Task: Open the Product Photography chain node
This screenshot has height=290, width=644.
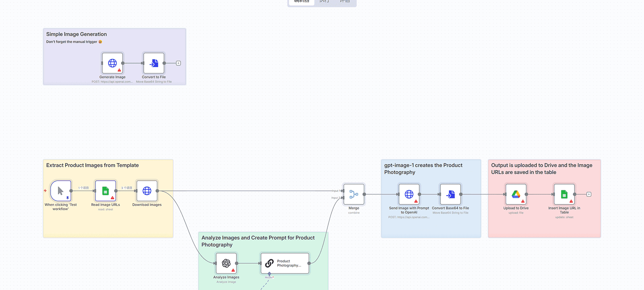Action: (285, 263)
